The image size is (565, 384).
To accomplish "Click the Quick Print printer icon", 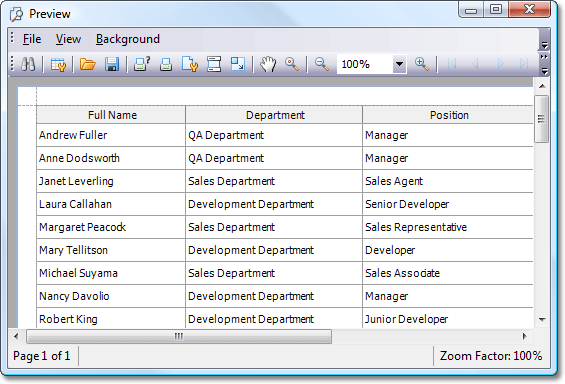I will click(166, 64).
